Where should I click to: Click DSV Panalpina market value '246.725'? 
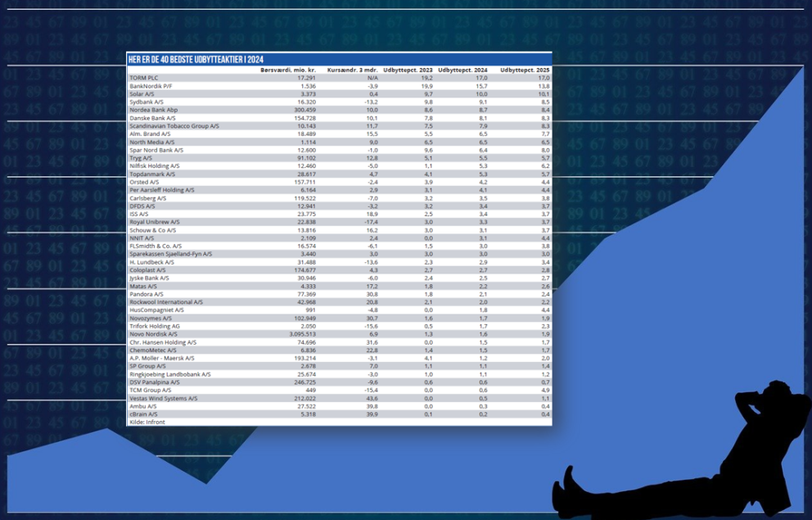pos(305,382)
